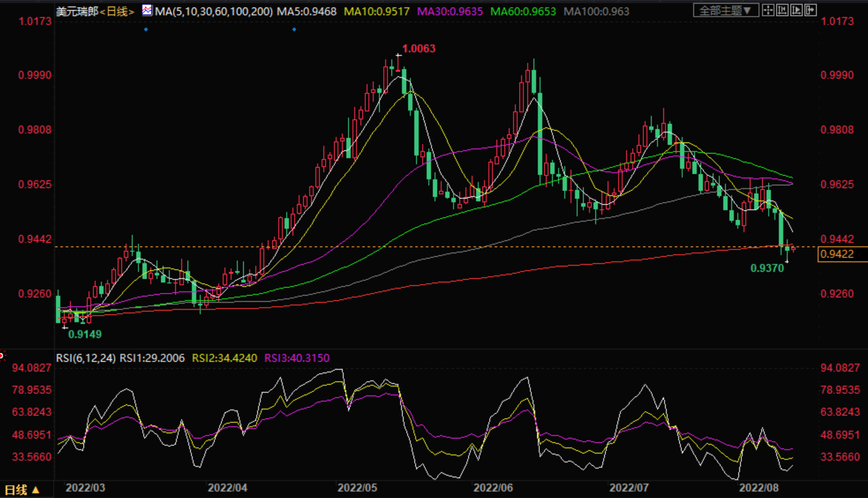
Task: Click the crosshair cursor icon
Action: 768,11
